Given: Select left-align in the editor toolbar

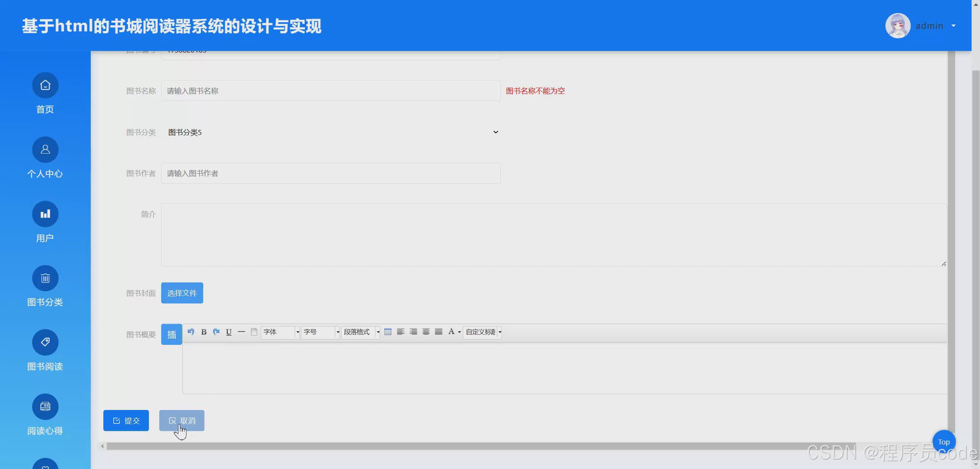Looking at the screenshot, I should pyautogui.click(x=400, y=332).
